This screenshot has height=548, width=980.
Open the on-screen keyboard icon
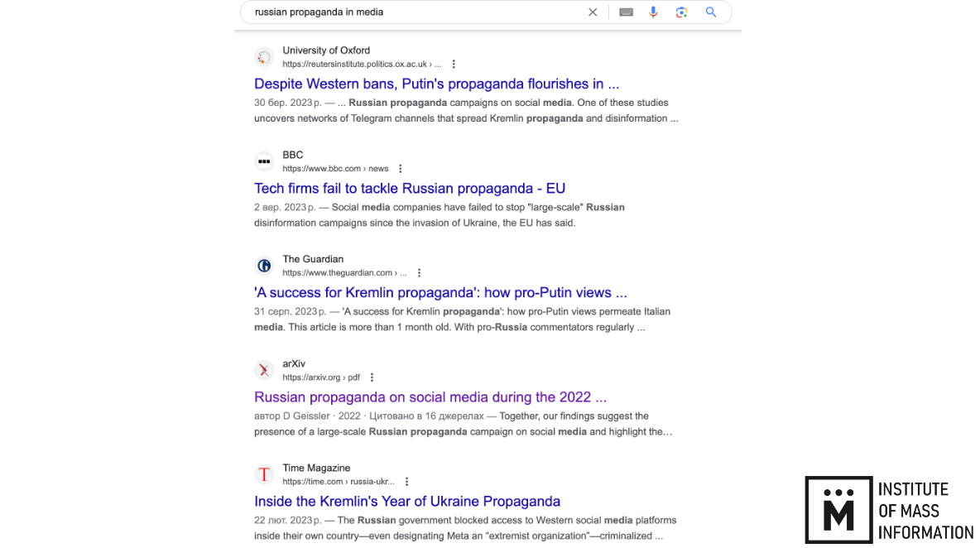[x=626, y=12]
